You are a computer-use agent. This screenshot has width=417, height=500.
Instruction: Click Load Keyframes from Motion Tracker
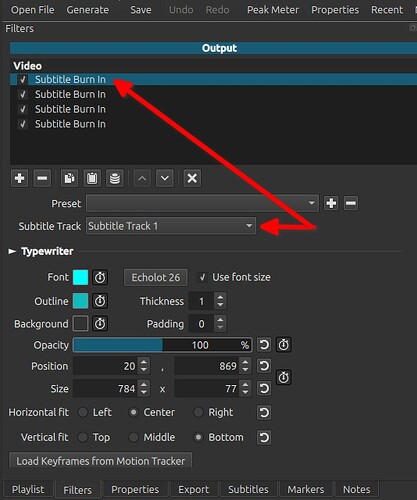(100, 461)
